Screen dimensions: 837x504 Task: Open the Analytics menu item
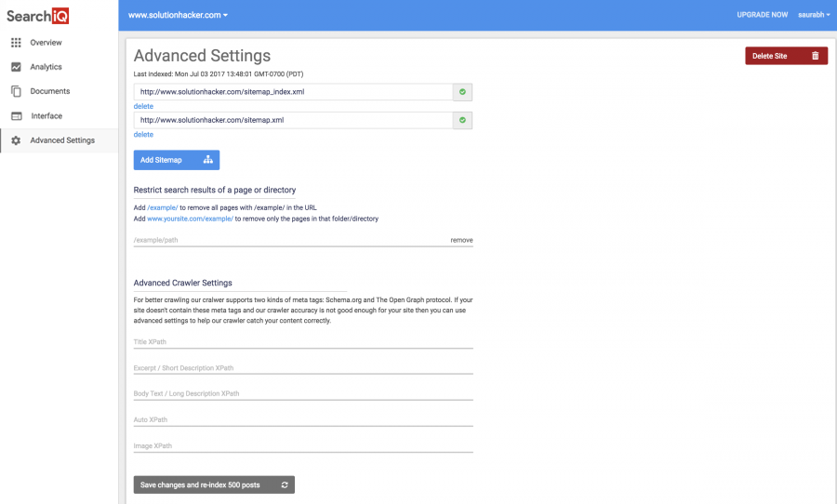46,67
